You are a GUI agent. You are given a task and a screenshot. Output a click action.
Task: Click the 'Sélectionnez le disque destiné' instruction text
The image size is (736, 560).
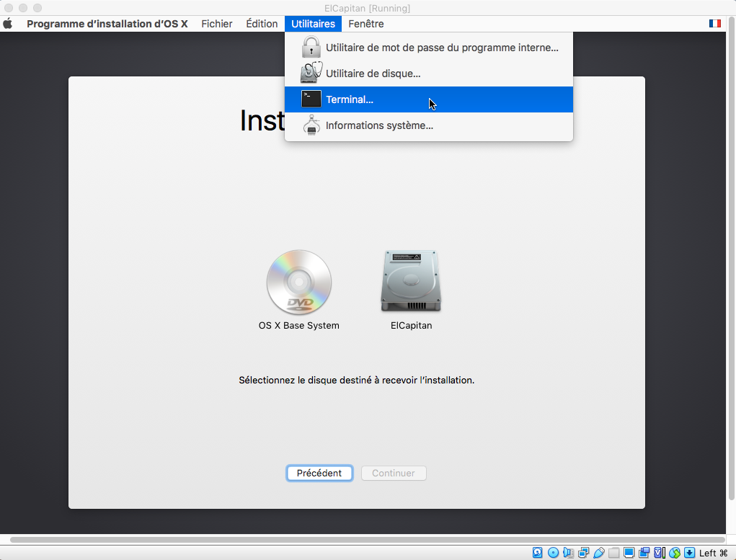point(356,381)
